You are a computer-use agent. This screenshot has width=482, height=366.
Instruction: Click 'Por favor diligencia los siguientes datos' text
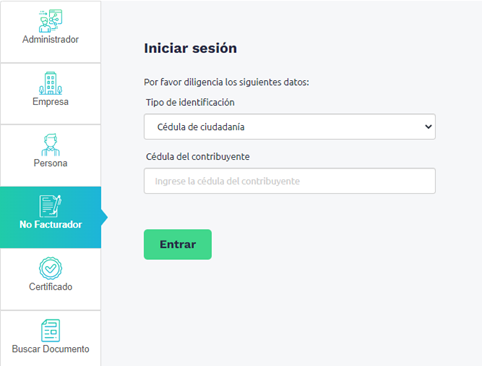click(226, 82)
